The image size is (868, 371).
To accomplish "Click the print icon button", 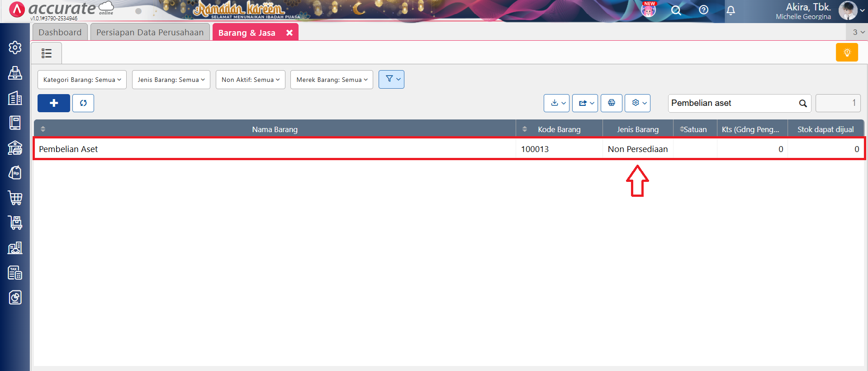I will [611, 103].
